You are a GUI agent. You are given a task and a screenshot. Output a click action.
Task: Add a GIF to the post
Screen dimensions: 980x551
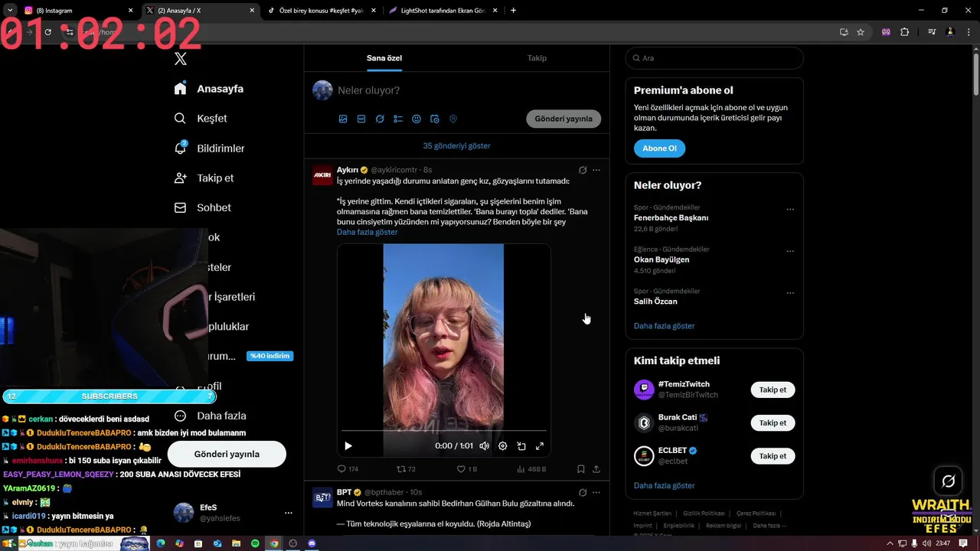(361, 119)
